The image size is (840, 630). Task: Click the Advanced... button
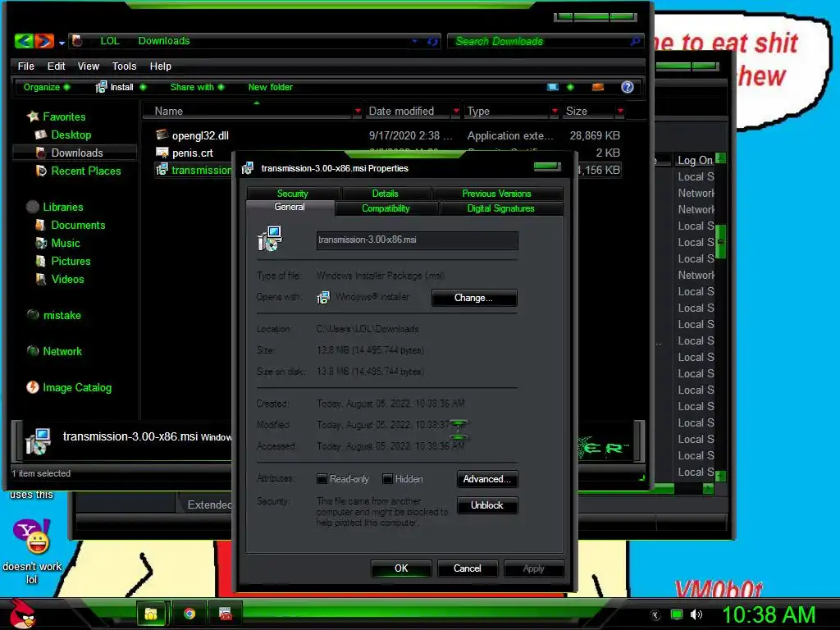487,479
